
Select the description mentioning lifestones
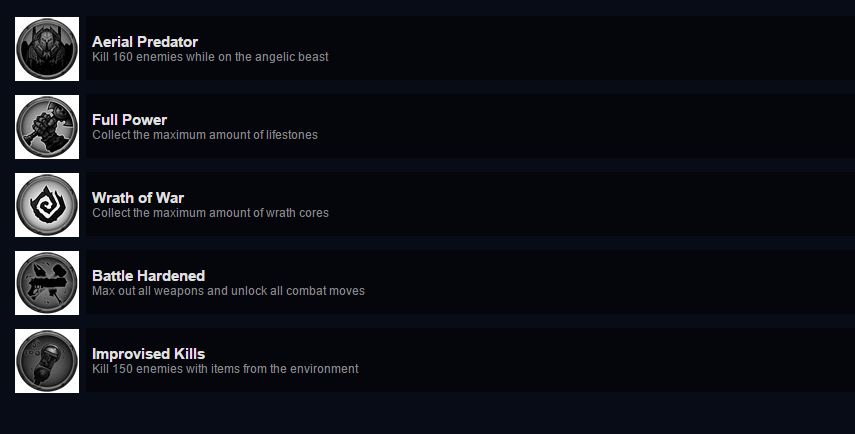click(204, 135)
